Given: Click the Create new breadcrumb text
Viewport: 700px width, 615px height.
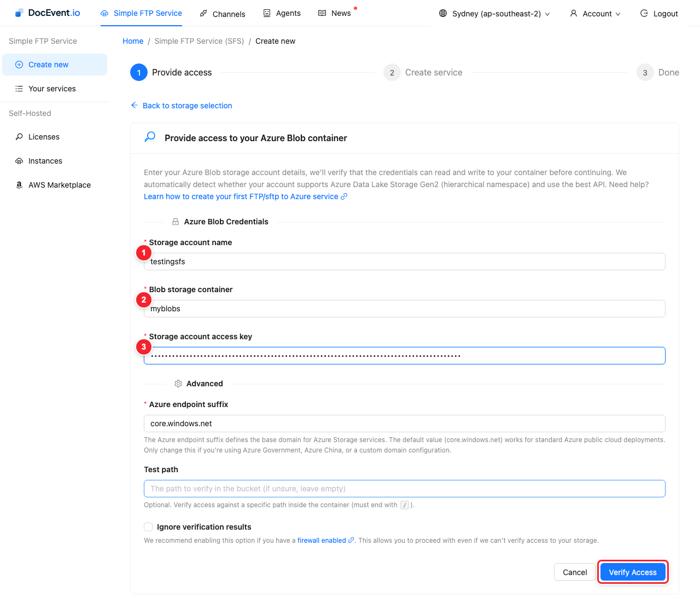Looking at the screenshot, I should pyautogui.click(x=275, y=41).
